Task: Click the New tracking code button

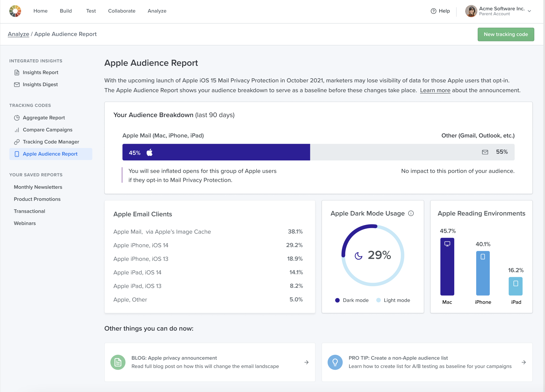Action: pyautogui.click(x=506, y=34)
